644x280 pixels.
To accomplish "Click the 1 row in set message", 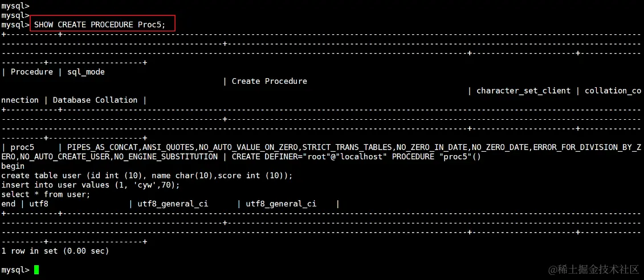I will tap(55, 251).
